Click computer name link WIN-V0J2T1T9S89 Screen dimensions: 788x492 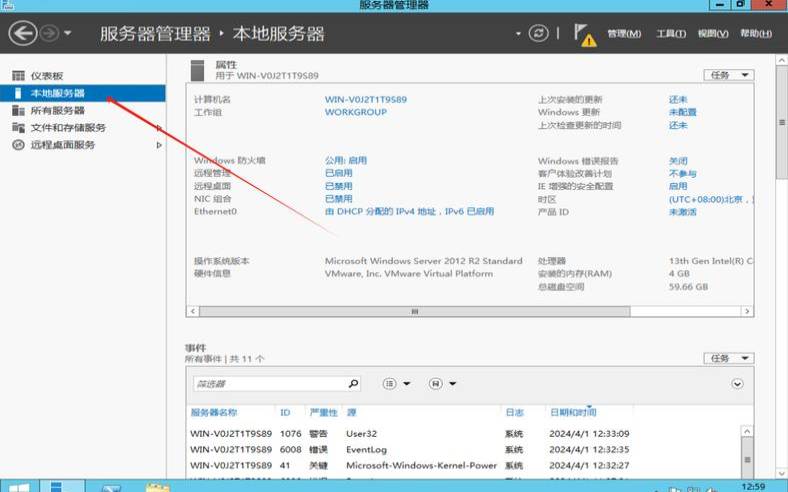[x=366, y=100]
